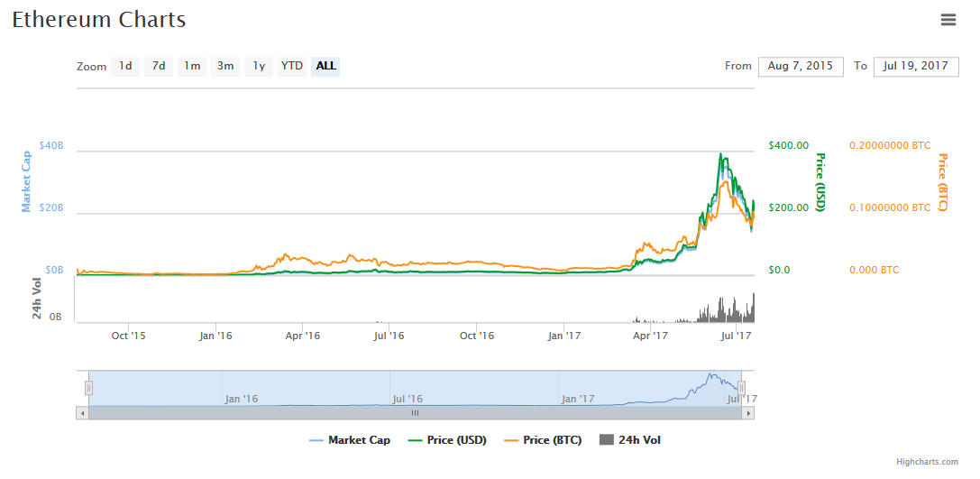
Task: Click the navigator scrollbar left arrow
Action: pos(82,413)
